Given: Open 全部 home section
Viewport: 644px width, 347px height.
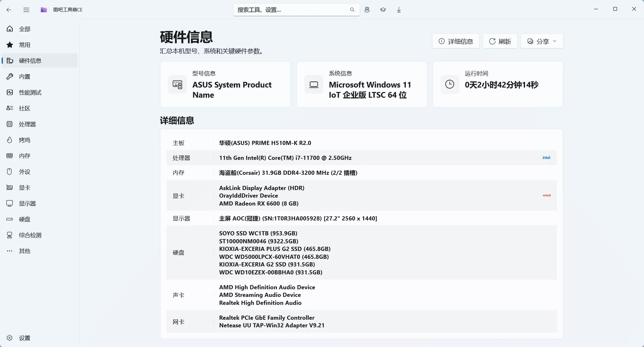Looking at the screenshot, I should point(40,29).
